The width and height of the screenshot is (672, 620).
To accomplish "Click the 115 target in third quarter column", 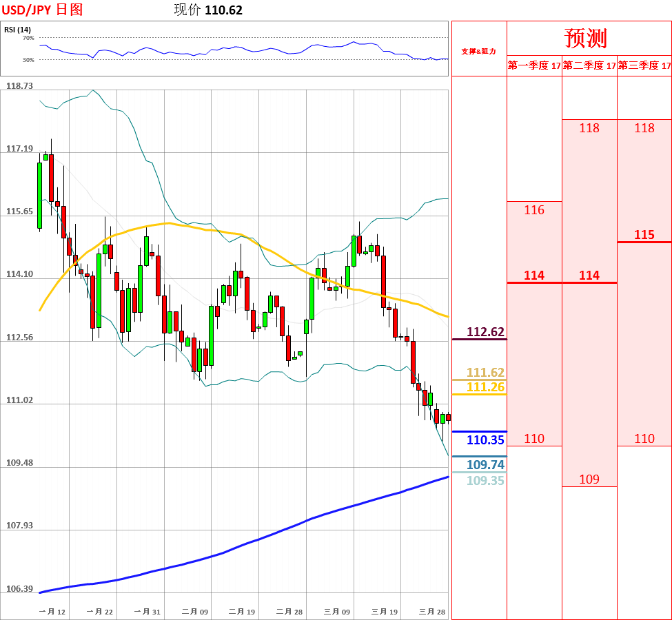I will tap(644, 234).
